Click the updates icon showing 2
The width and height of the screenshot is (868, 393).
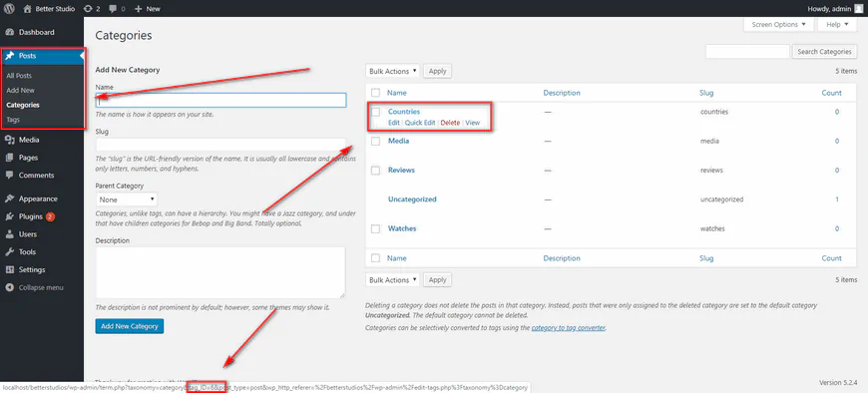[88, 9]
